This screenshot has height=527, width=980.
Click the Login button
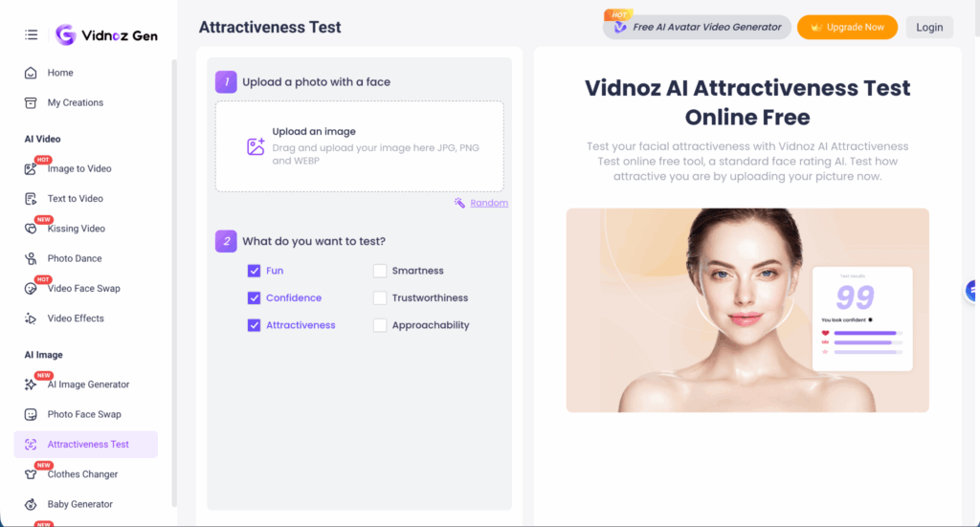[x=928, y=28]
